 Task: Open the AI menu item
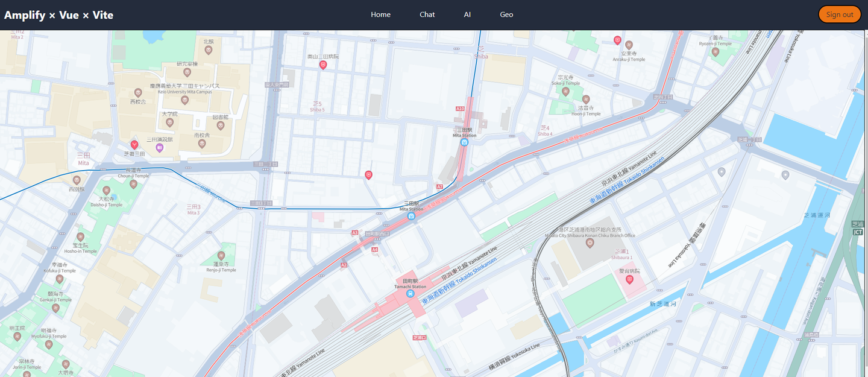point(467,14)
